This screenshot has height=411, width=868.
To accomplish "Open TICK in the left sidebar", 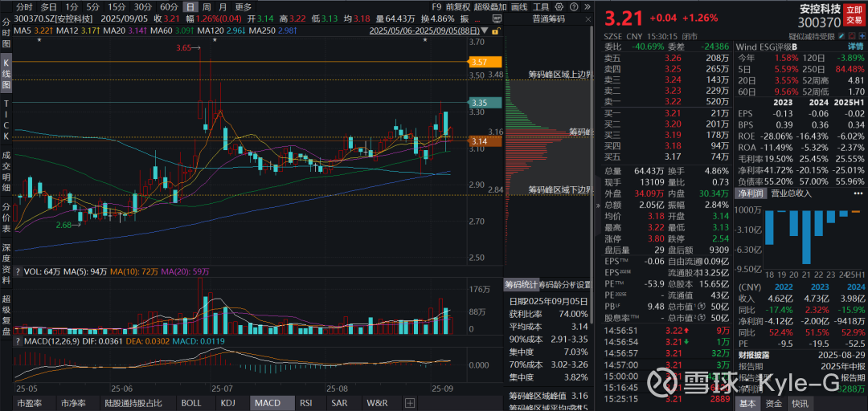I will pyautogui.click(x=6, y=119).
